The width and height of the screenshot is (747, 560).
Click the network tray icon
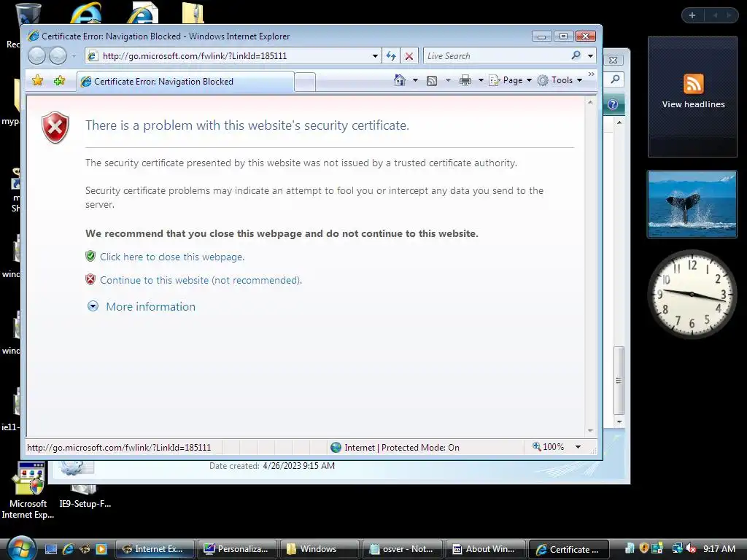pyautogui.click(x=677, y=548)
